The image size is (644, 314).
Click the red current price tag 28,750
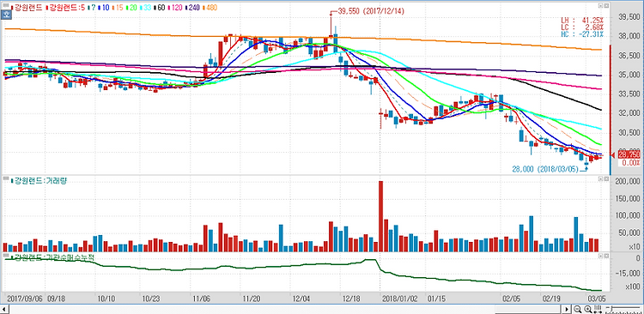(630, 154)
